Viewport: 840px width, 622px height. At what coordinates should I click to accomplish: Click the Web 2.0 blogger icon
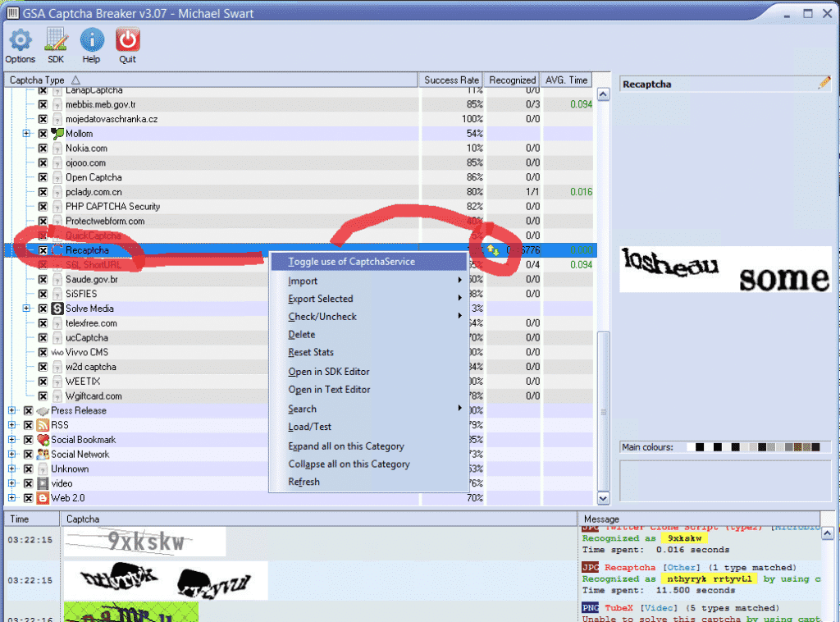(x=43, y=498)
